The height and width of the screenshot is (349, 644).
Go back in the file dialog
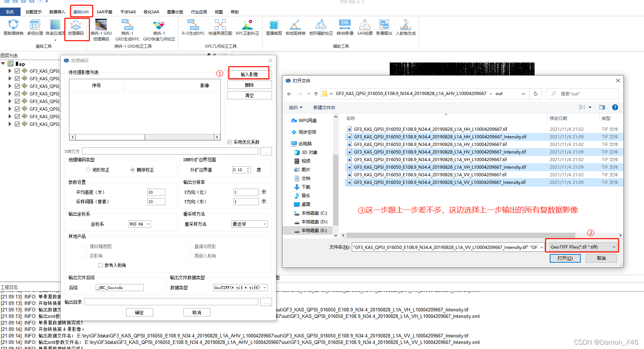coord(289,94)
